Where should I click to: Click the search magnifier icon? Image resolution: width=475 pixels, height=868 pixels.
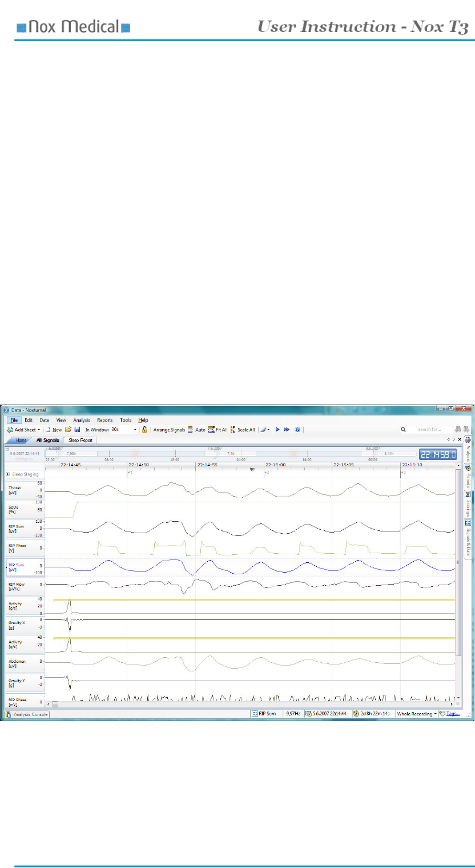pos(404,429)
